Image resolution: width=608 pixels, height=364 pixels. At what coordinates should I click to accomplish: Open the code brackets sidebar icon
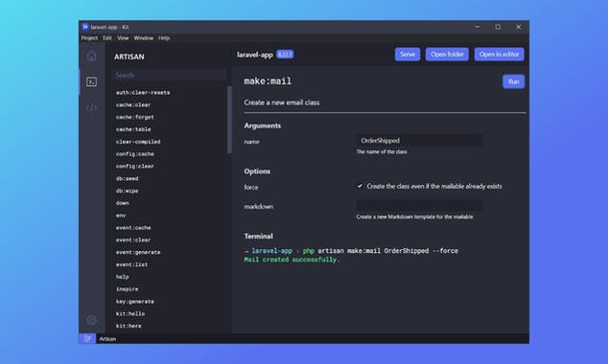coord(91,108)
